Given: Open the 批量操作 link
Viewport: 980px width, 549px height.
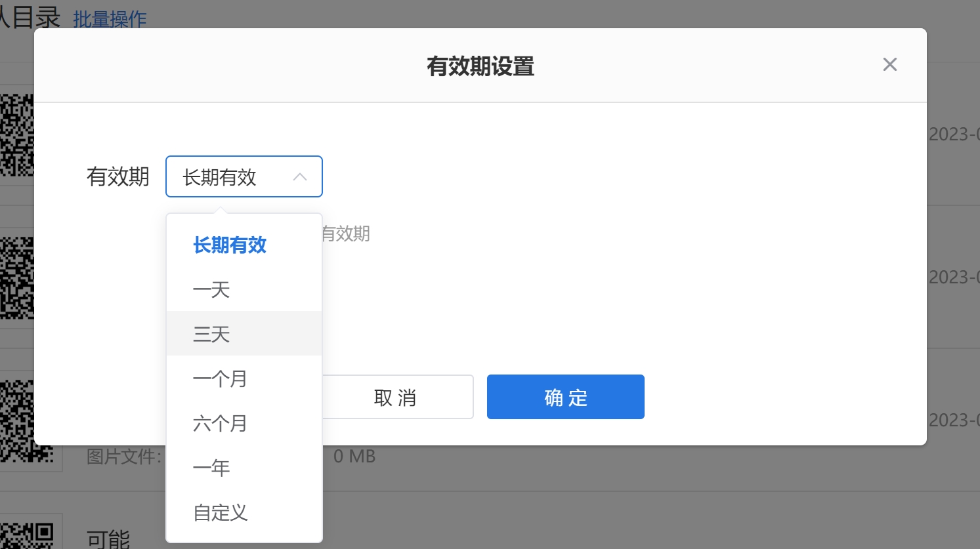Looking at the screenshot, I should (110, 19).
